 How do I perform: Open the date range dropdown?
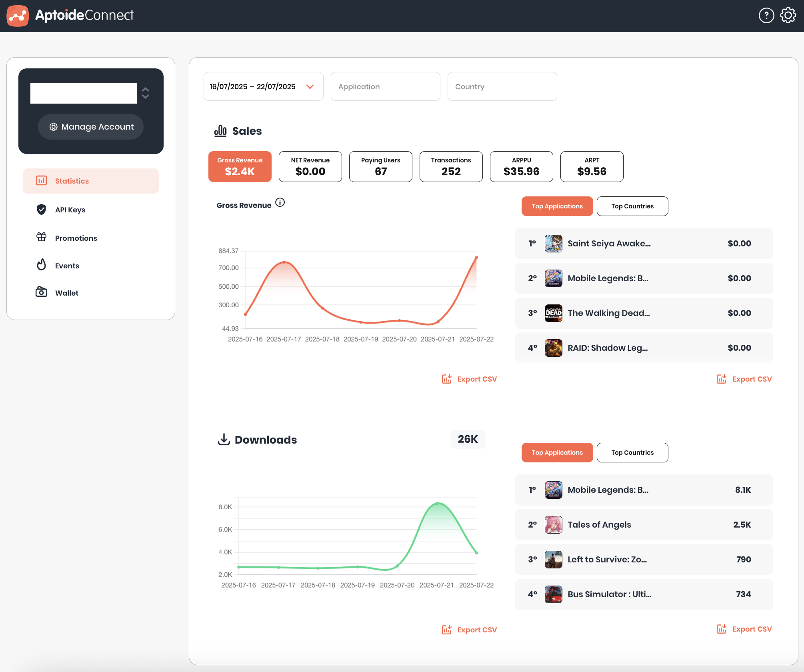264,86
